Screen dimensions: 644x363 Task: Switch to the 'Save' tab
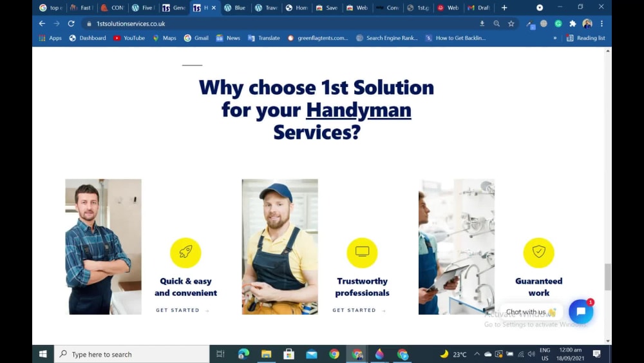pyautogui.click(x=327, y=8)
